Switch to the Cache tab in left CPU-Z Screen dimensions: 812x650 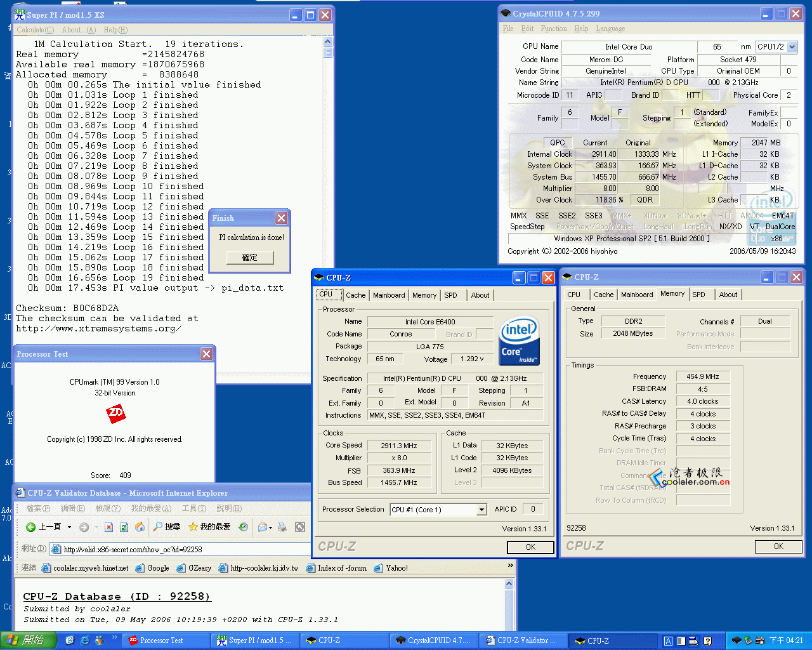355,295
